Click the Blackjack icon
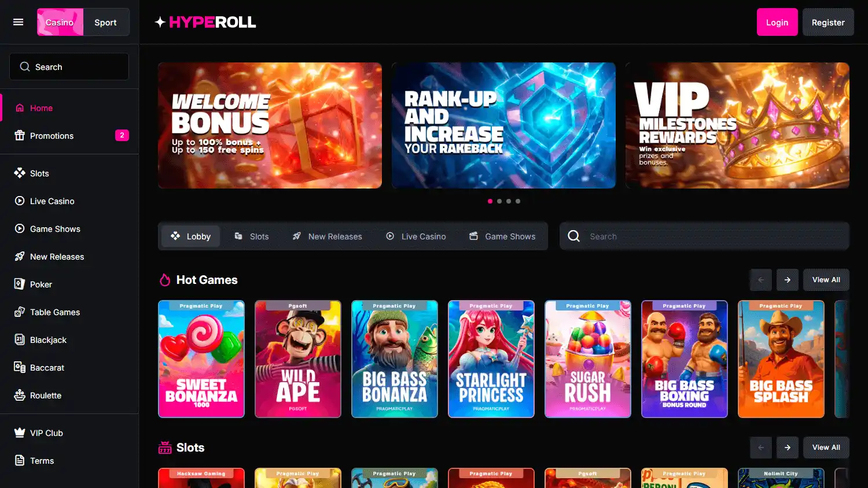Viewport: 868px width, 488px height. point(20,339)
